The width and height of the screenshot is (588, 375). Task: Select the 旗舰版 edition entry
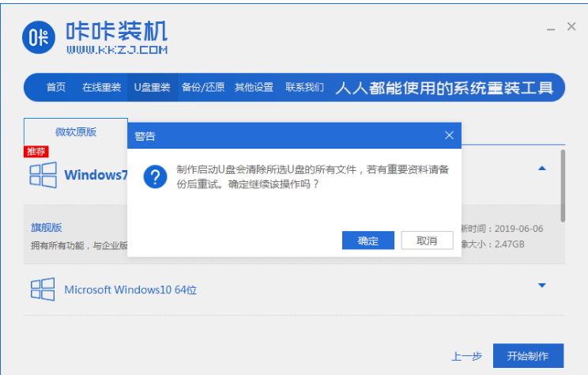(x=47, y=227)
